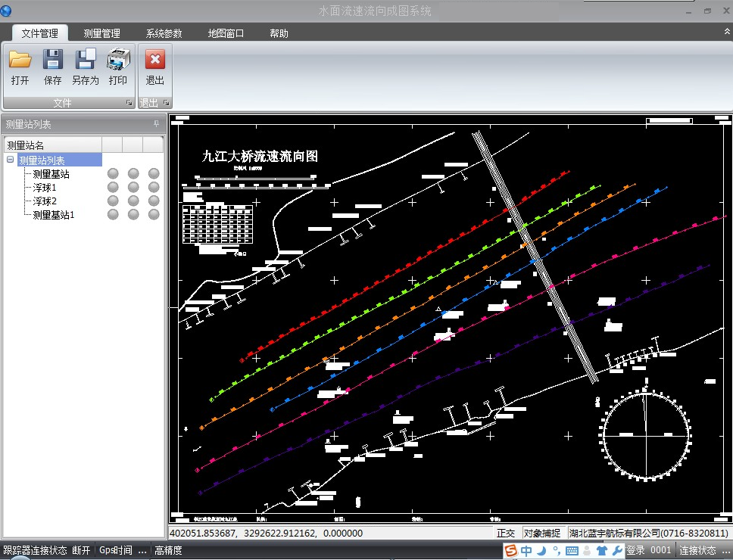
Task: Open the 系统参数 ribbon tab
Action: click(x=164, y=33)
